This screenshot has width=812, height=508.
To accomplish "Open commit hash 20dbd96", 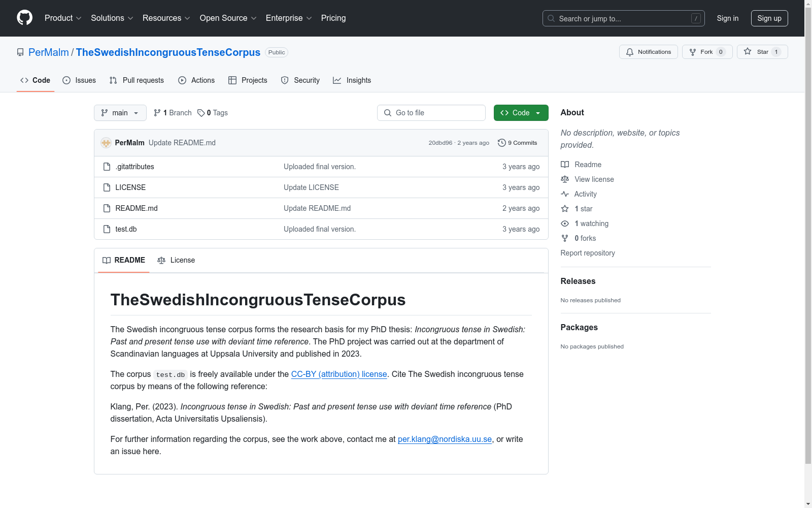I will (440, 143).
